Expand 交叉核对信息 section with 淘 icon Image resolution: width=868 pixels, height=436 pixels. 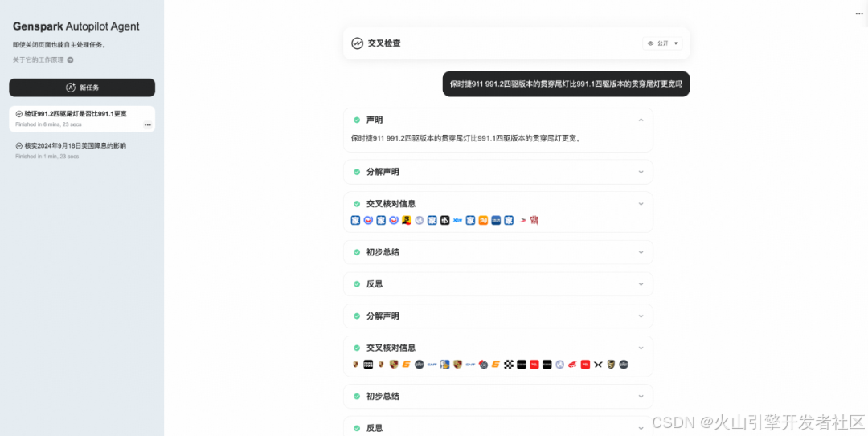641,204
